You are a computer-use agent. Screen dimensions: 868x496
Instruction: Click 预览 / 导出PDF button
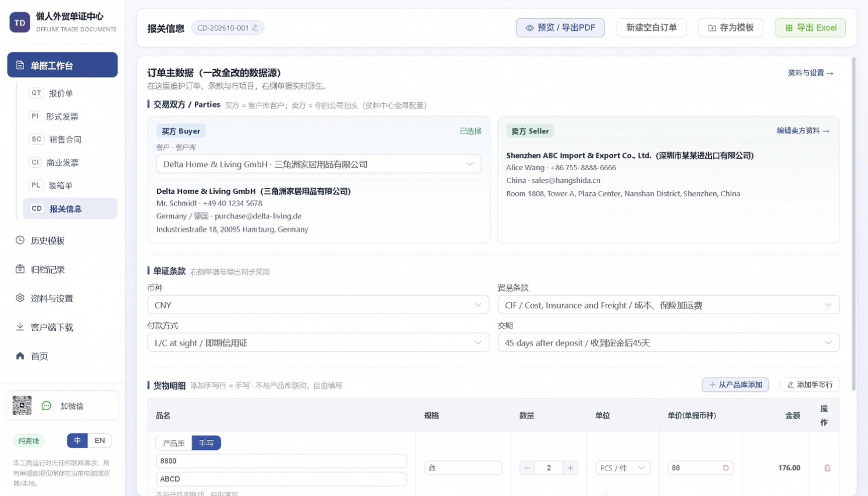click(560, 28)
